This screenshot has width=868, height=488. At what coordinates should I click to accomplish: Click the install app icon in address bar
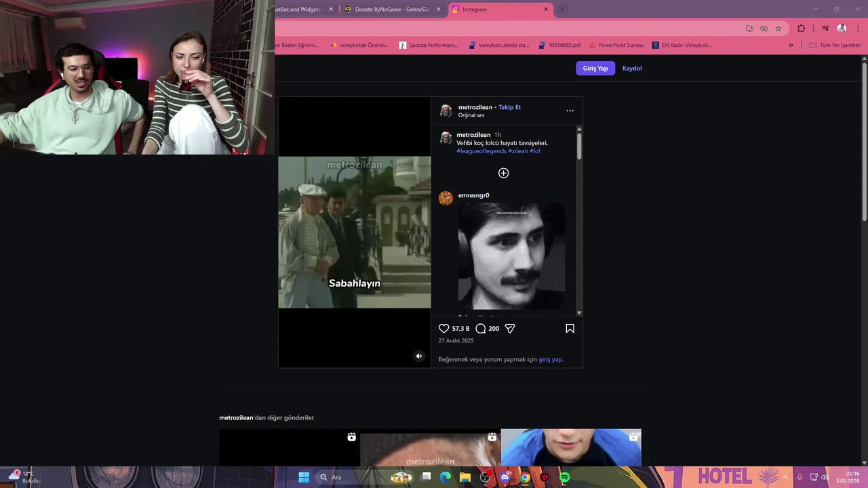pos(749,28)
